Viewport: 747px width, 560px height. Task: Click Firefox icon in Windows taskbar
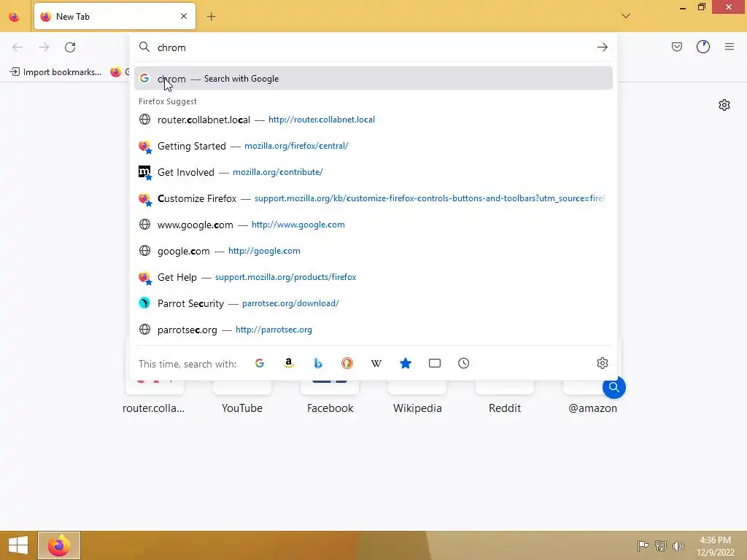point(59,545)
